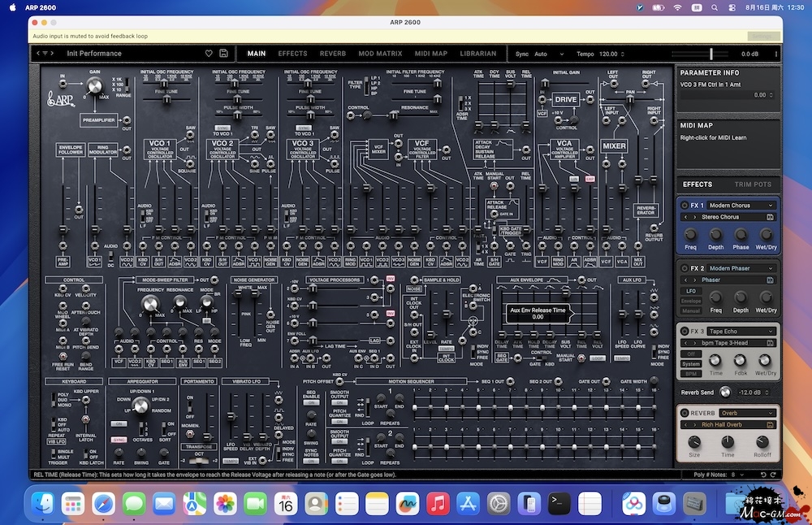
Task: Click the FX 2 LFO mode button
Action: [x=691, y=291]
